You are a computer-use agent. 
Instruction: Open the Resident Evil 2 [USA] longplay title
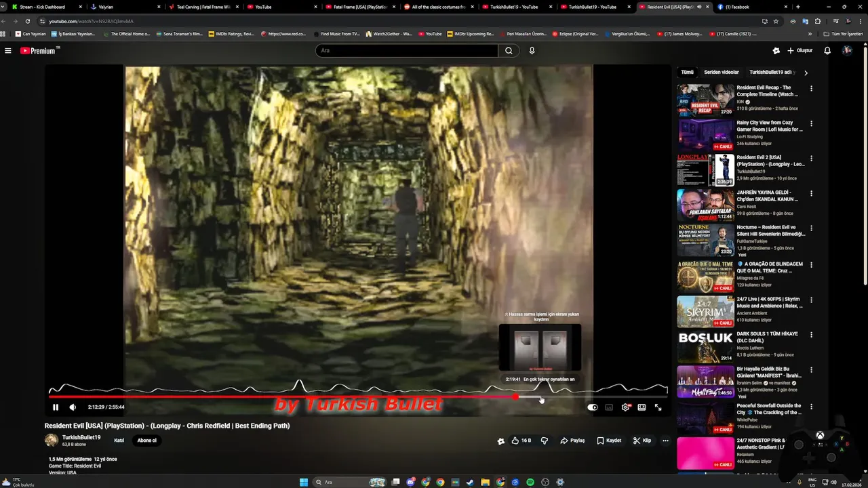[x=770, y=161]
